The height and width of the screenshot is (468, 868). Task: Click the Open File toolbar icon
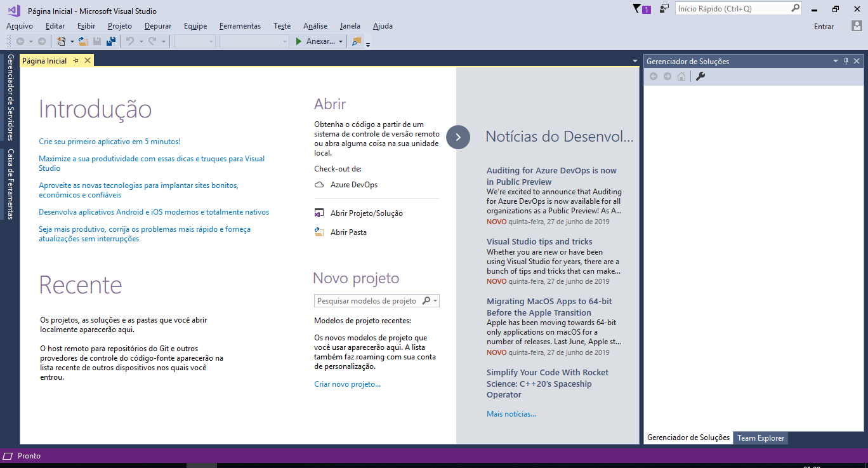pyautogui.click(x=82, y=41)
